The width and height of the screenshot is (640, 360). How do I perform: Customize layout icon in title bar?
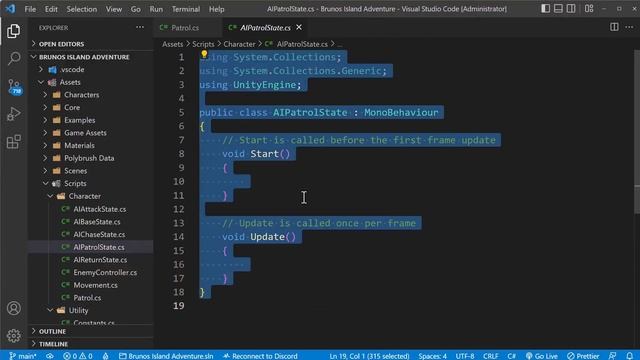click(589, 9)
